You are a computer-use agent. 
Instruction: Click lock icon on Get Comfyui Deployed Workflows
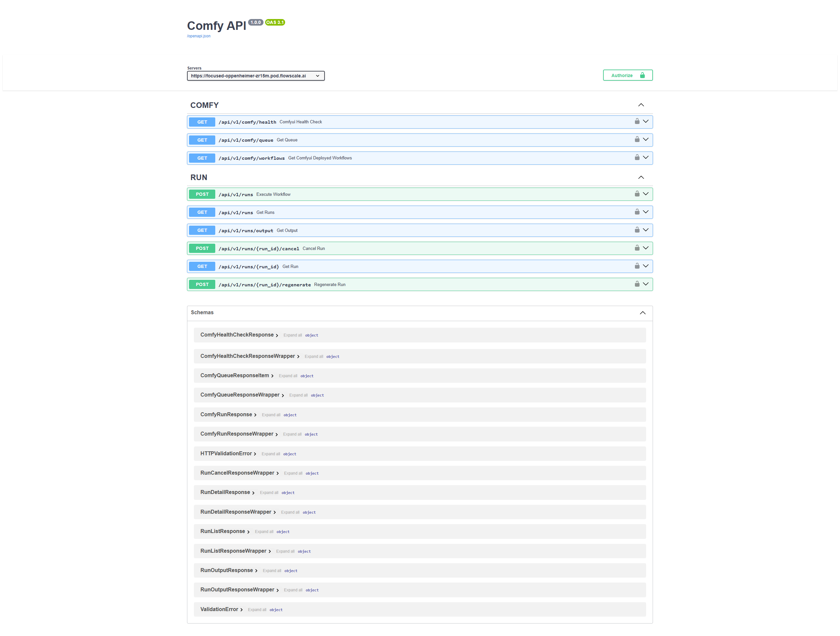click(637, 157)
